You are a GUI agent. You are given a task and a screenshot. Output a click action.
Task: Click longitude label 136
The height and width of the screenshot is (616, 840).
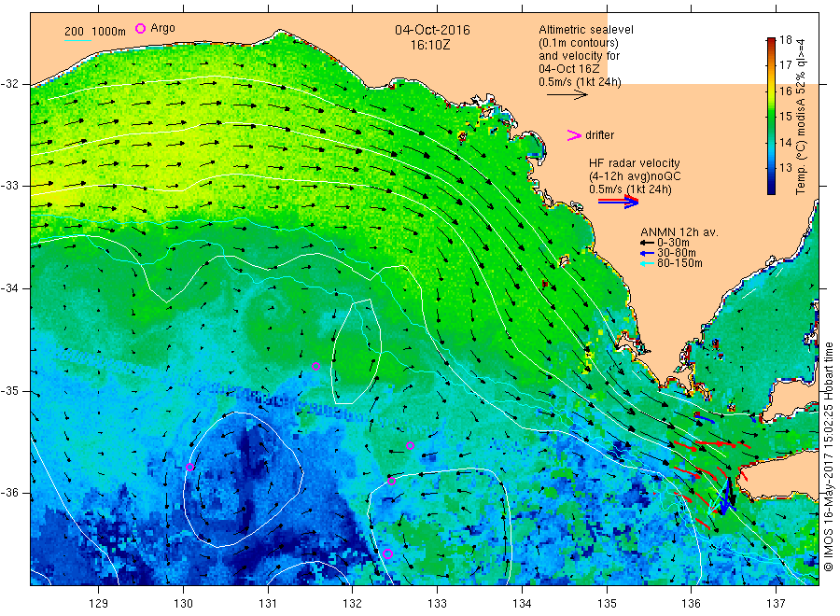(691, 604)
